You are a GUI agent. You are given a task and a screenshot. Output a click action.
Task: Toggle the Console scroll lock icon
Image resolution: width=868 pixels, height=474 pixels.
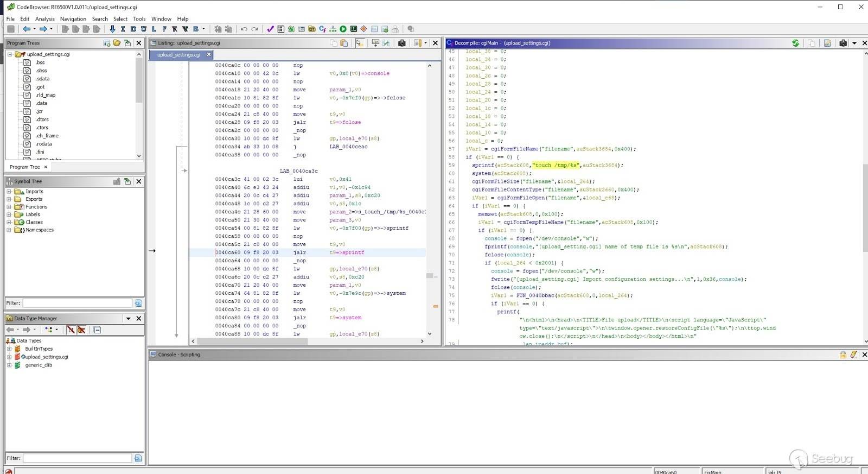click(x=843, y=355)
